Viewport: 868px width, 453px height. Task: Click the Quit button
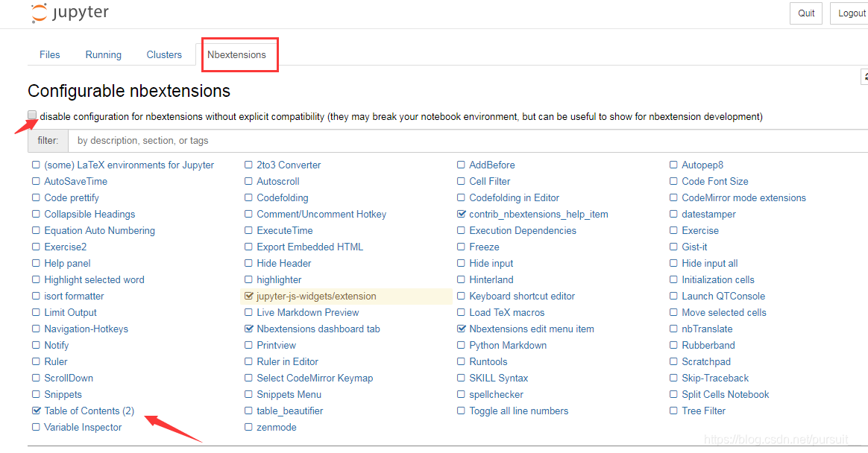click(806, 13)
